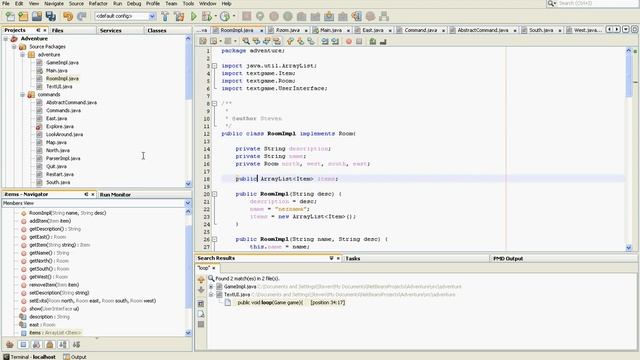
Task: Close the loop search results tab
Action: (x=213, y=268)
